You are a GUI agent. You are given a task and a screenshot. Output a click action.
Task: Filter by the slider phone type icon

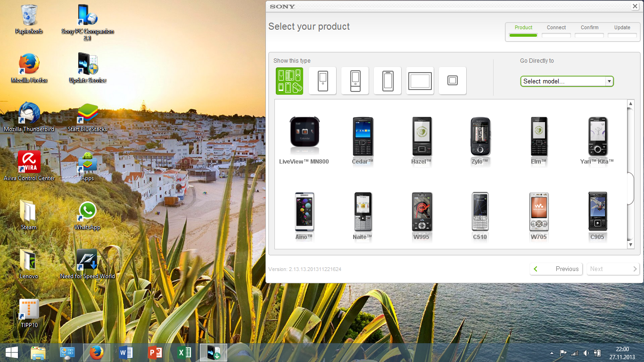point(355,81)
